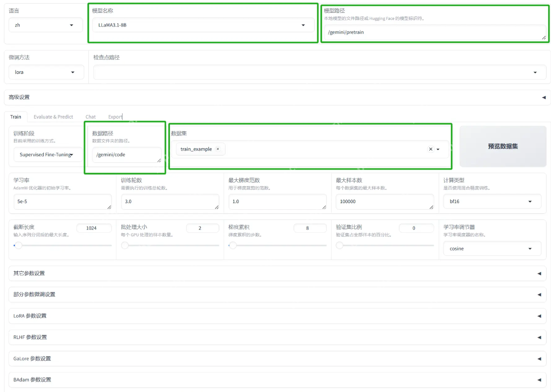Expand the 高级设置 section

pos(277,97)
